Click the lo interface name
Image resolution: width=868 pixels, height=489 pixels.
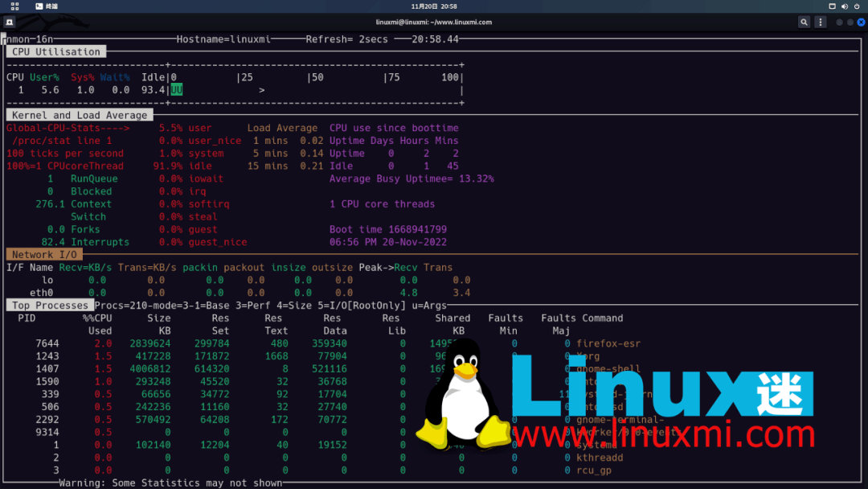pyautogui.click(x=47, y=280)
